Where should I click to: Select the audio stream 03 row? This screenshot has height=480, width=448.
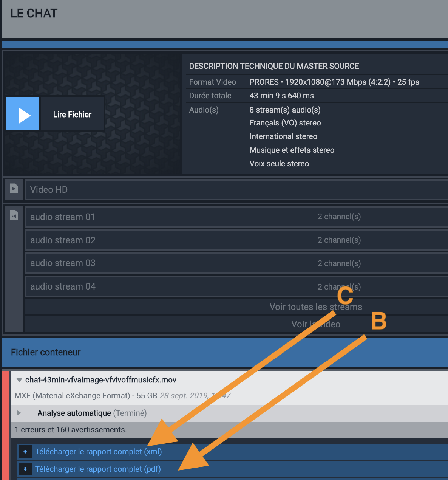236,263
